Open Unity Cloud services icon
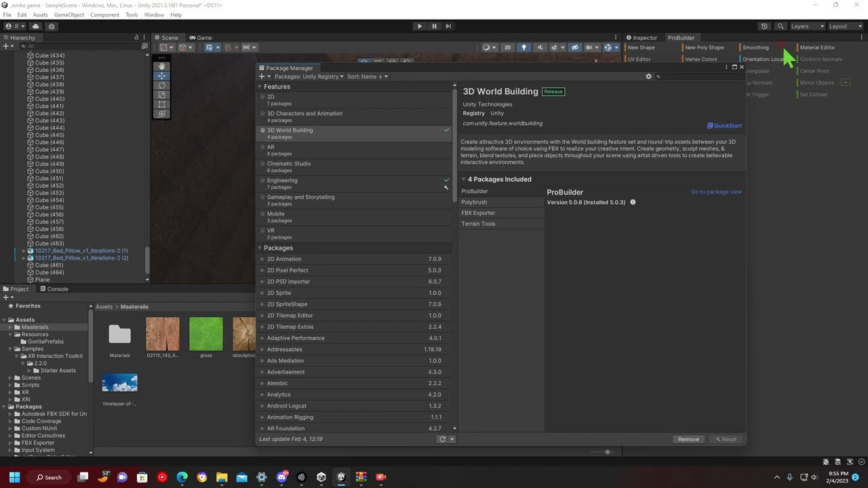 pyautogui.click(x=36, y=26)
